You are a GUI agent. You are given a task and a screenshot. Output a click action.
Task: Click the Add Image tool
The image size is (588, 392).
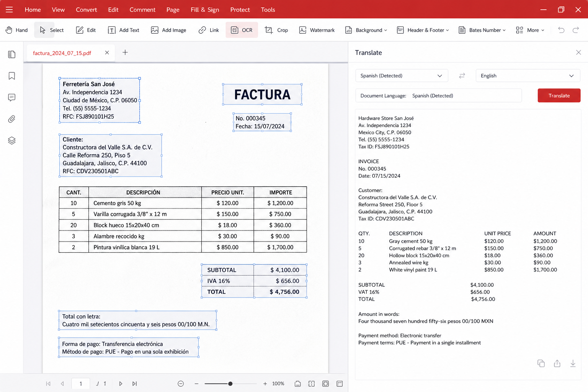tap(168, 30)
